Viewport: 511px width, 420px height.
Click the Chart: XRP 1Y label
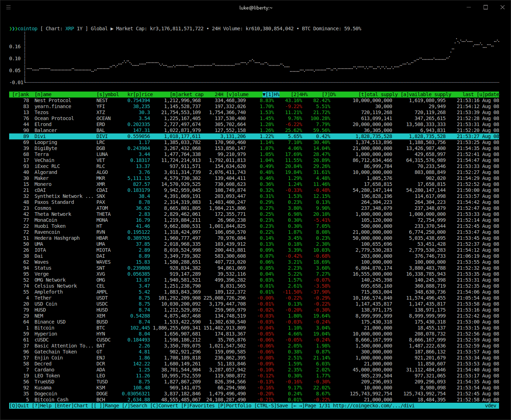64,29
